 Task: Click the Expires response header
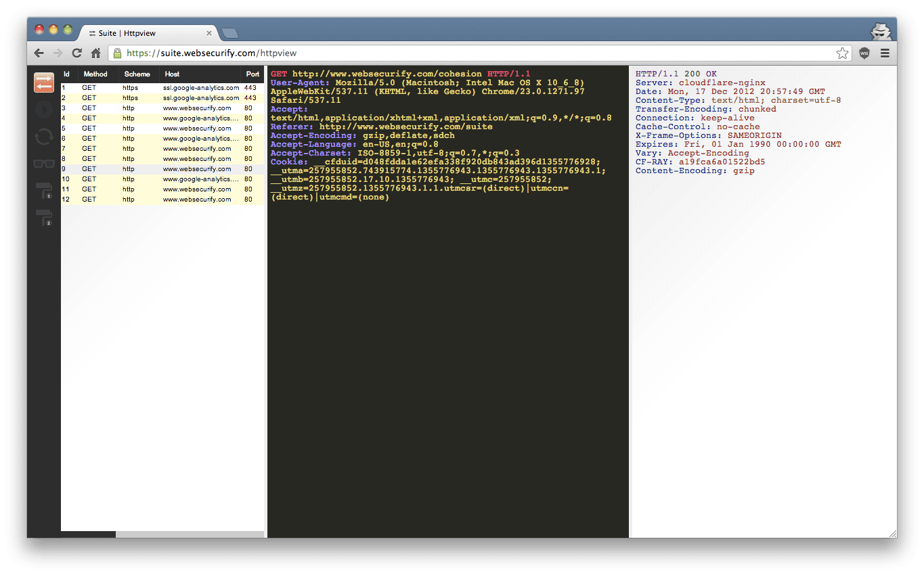[738, 144]
